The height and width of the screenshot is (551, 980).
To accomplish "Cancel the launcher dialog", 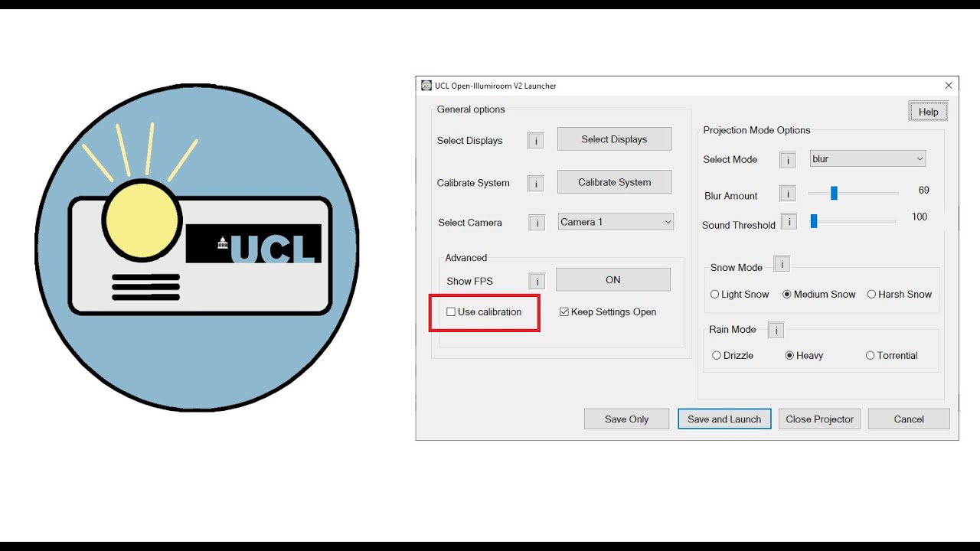I will (909, 419).
